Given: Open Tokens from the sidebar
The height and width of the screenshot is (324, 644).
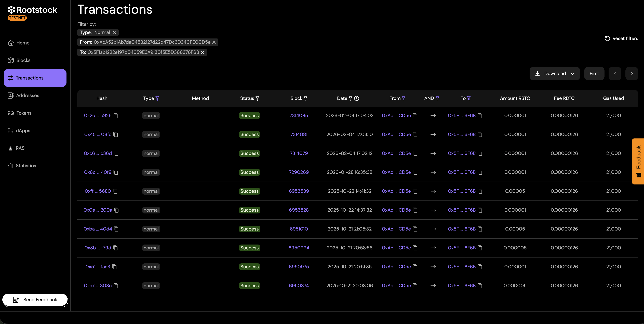Looking at the screenshot, I should click(x=24, y=113).
